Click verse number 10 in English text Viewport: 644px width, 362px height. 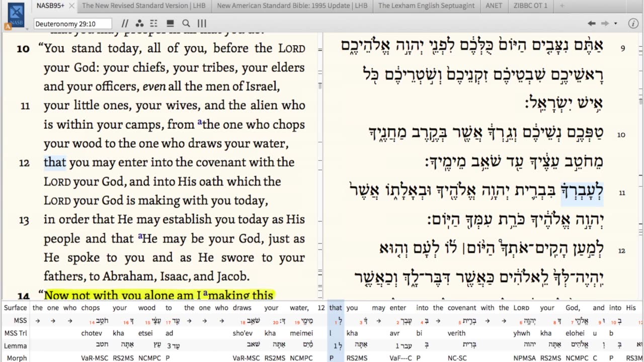point(23,49)
